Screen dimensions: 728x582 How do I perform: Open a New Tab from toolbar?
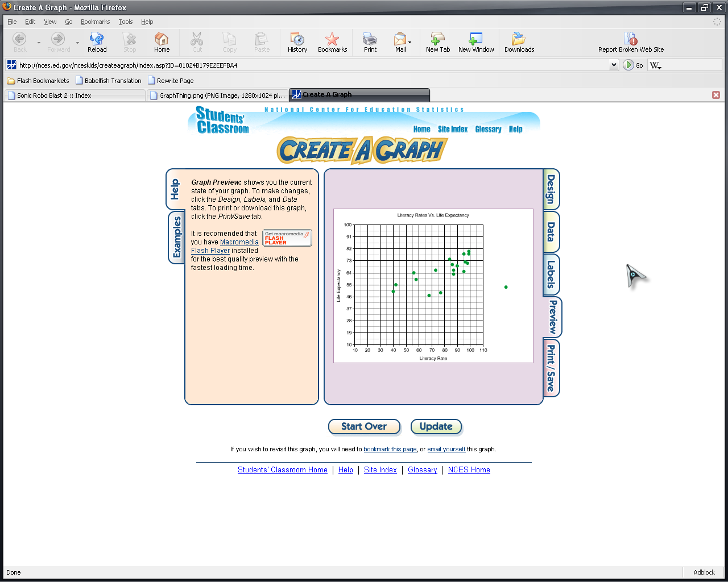click(x=437, y=39)
